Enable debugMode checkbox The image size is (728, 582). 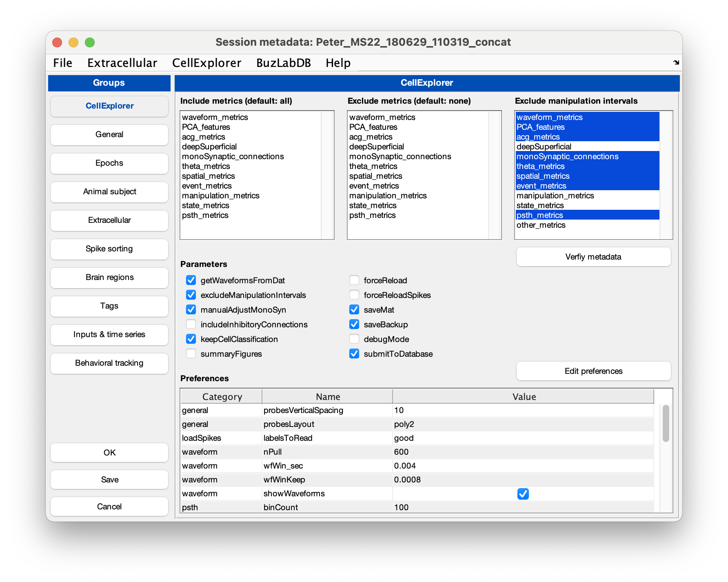[x=354, y=339]
